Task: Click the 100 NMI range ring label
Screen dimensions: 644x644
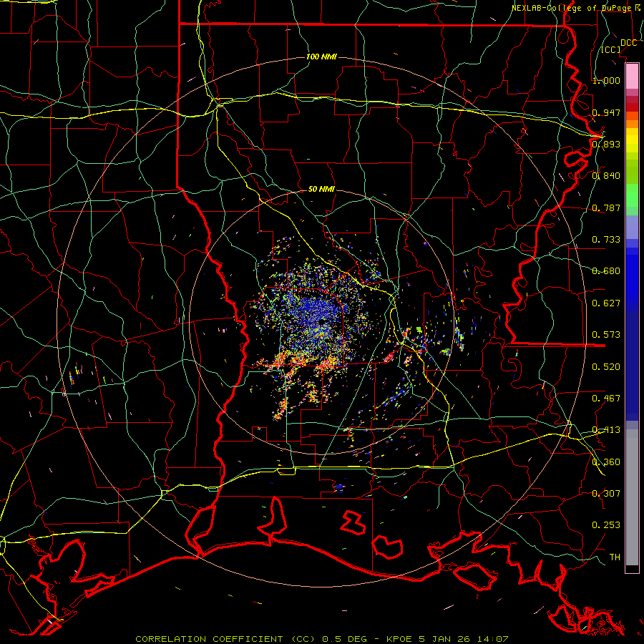Action: click(321, 57)
